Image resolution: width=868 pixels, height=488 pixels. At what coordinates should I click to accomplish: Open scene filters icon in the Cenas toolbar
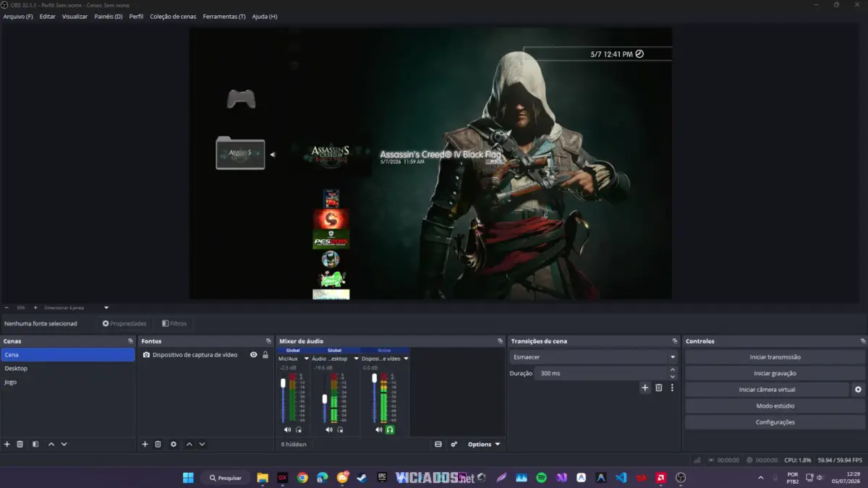(x=35, y=444)
